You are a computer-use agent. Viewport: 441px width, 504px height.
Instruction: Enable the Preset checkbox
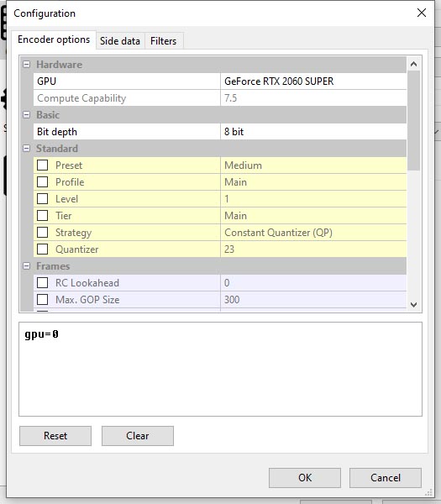click(43, 165)
